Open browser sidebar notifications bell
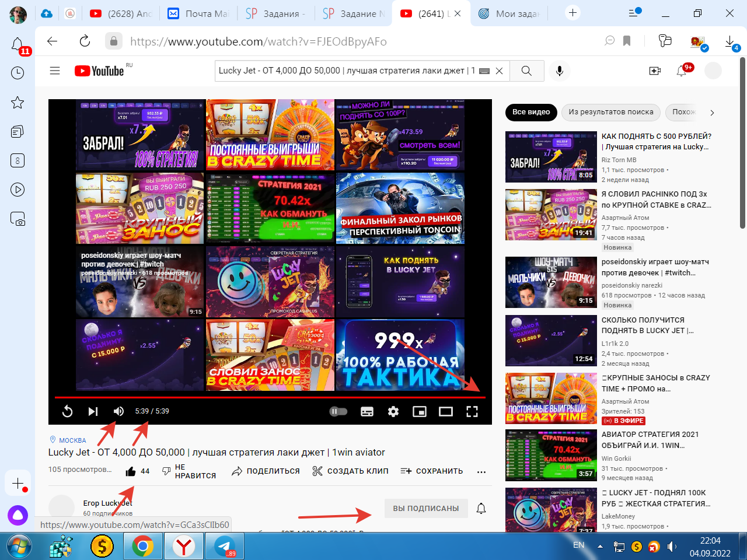This screenshot has height=560, width=747. click(x=18, y=44)
